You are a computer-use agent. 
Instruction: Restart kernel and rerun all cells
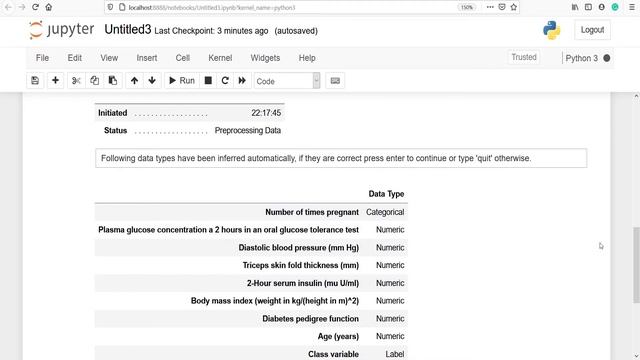tap(242, 81)
